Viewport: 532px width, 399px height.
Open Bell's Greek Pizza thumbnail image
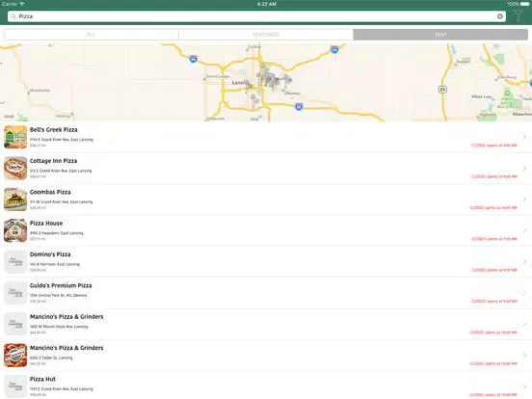15,137
